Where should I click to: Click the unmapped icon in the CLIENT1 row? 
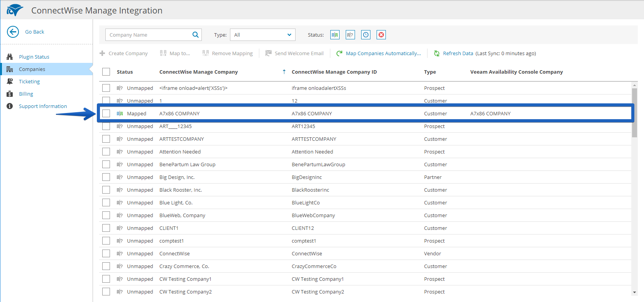pyautogui.click(x=120, y=228)
